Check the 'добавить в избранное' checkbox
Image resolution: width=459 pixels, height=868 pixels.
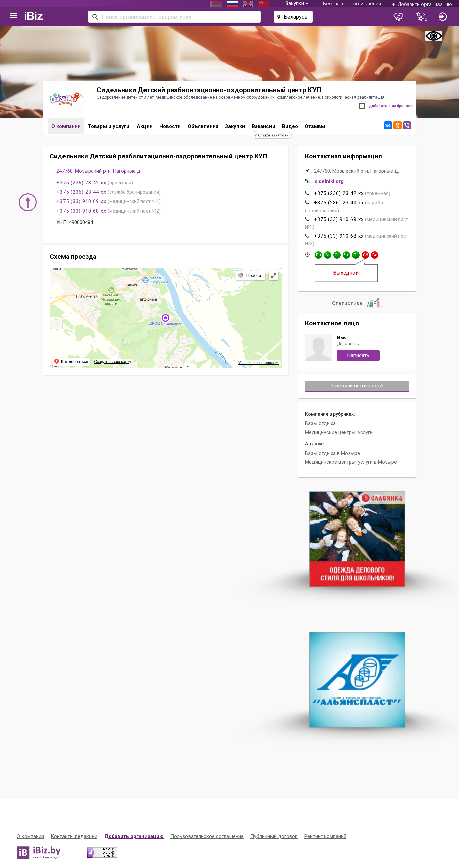(362, 106)
